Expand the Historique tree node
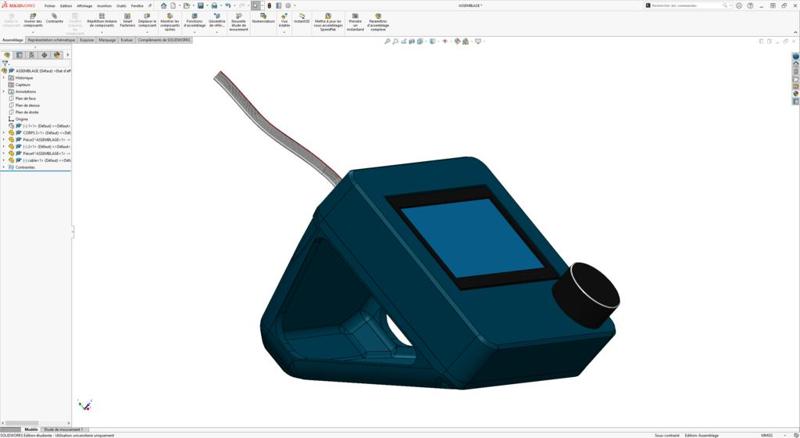 coord(4,78)
